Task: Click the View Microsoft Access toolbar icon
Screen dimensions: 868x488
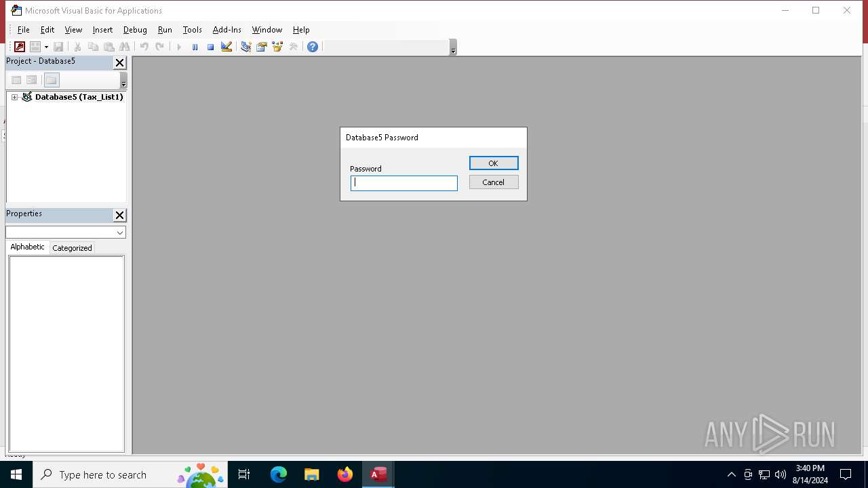Action: coord(20,47)
